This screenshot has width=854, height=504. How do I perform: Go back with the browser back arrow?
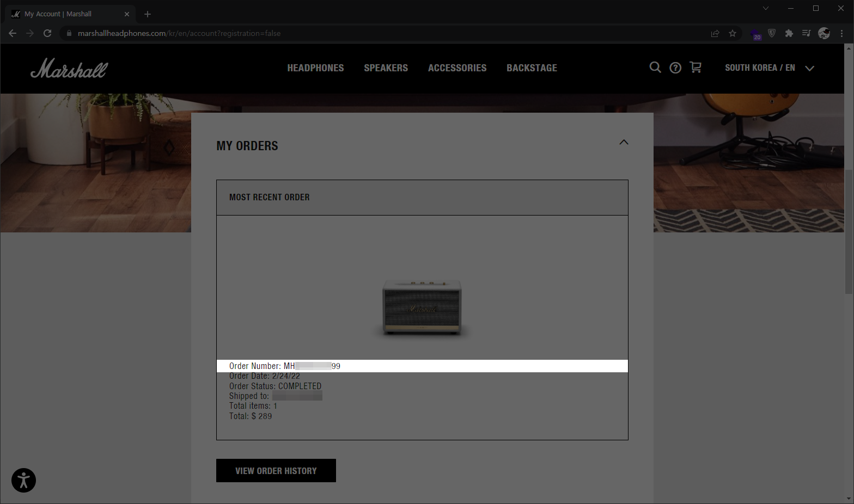tap(13, 33)
